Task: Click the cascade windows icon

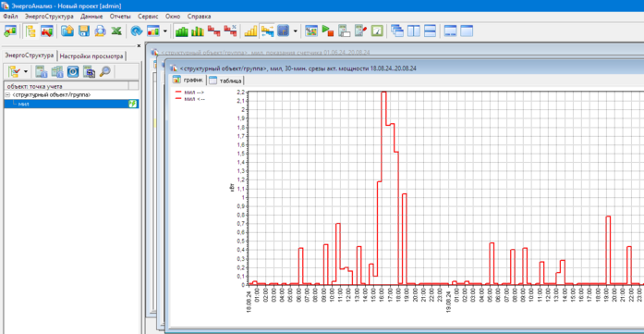Action: coord(397,31)
